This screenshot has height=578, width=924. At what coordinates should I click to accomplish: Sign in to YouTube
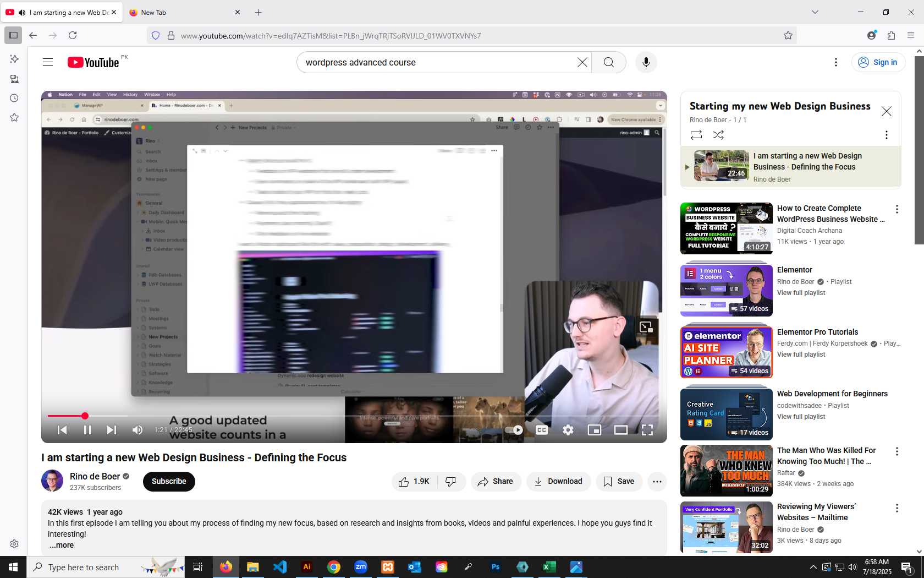[x=878, y=62]
